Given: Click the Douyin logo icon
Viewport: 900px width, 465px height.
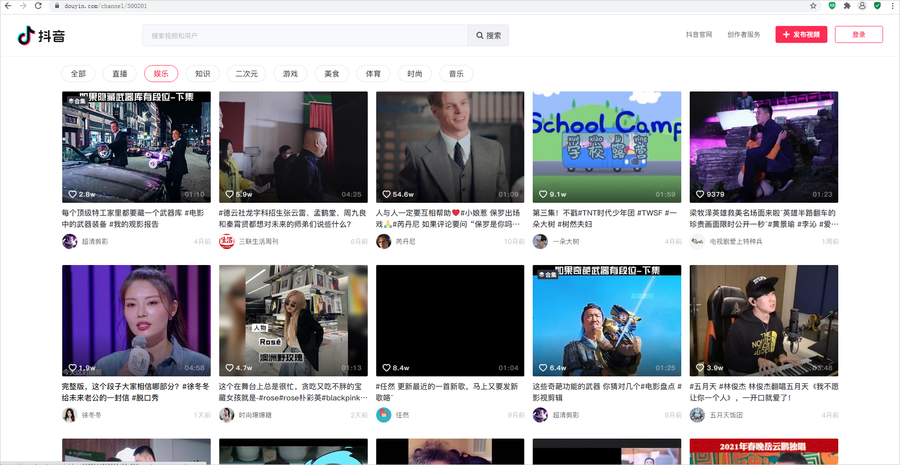Looking at the screenshot, I should pos(26,36).
